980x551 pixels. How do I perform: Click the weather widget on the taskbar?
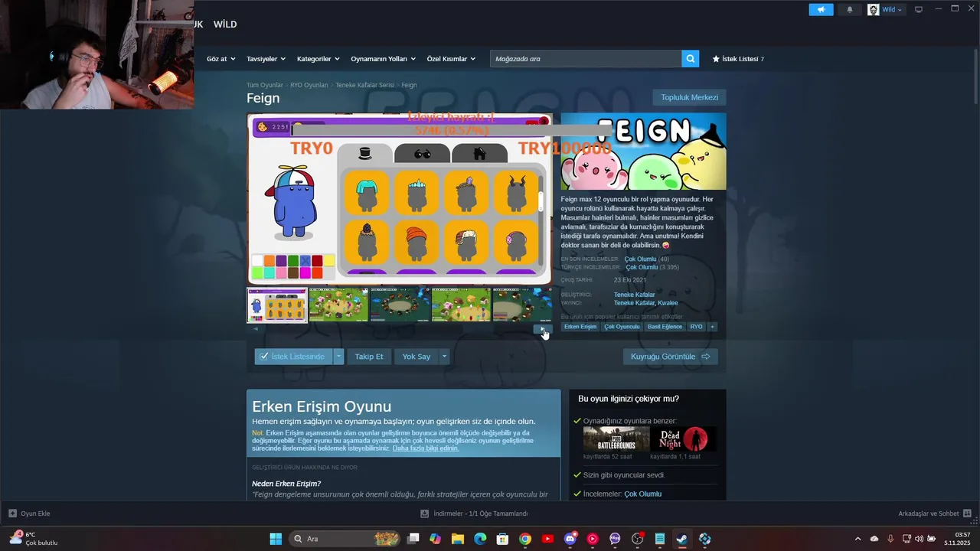click(34, 539)
